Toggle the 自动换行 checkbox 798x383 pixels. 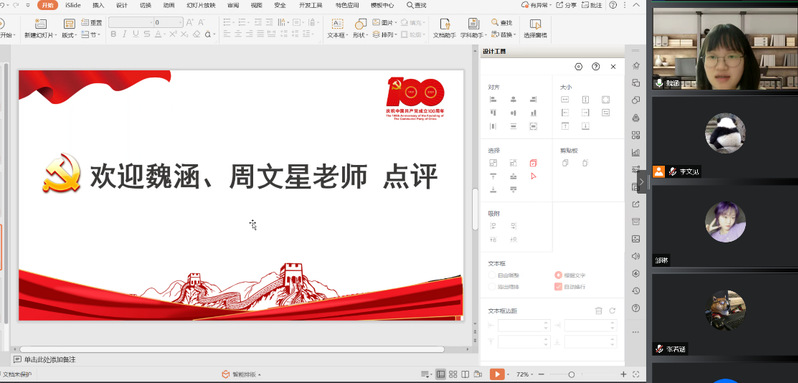558,287
